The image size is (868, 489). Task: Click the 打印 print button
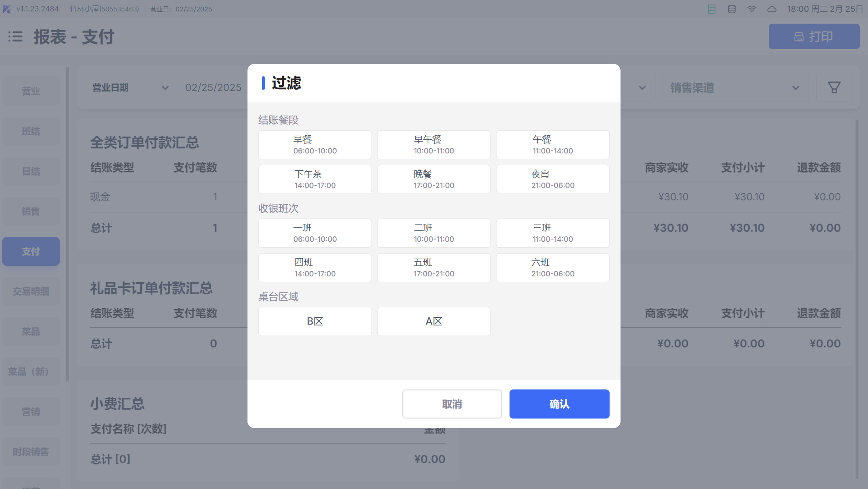pyautogui.click(x=814, y=36)
